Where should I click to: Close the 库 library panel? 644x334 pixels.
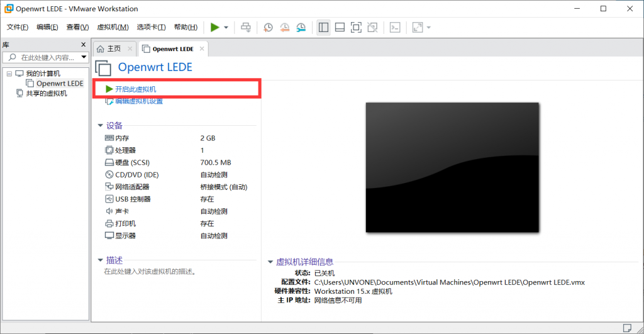(x=84, y=45)
